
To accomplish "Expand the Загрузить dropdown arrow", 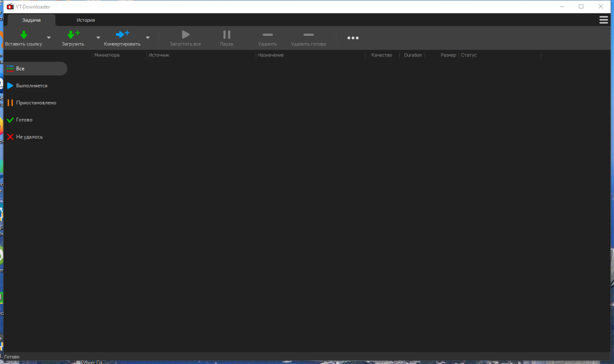I will (98, 38).
